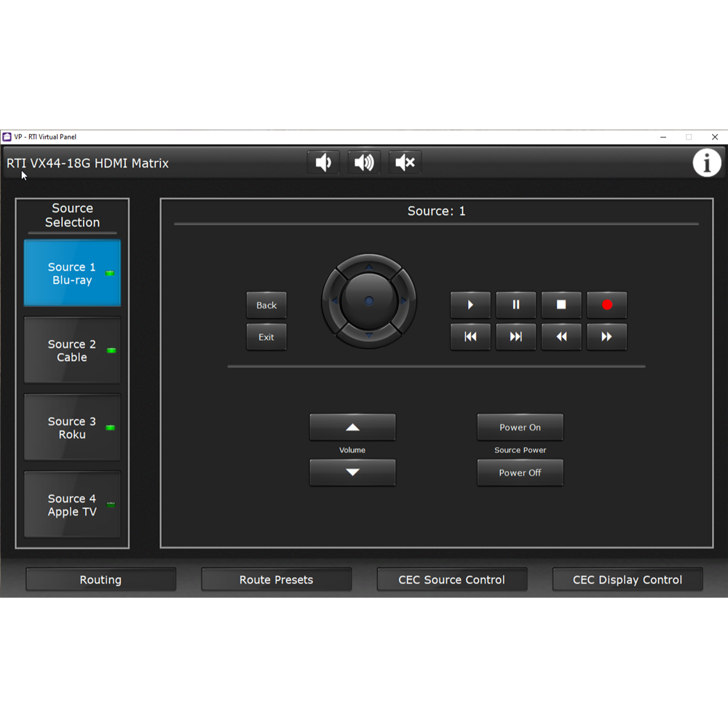This screenshot has width=728, height=728.
Task: Stop playback with the Stop button
Action: click(561, 305)
